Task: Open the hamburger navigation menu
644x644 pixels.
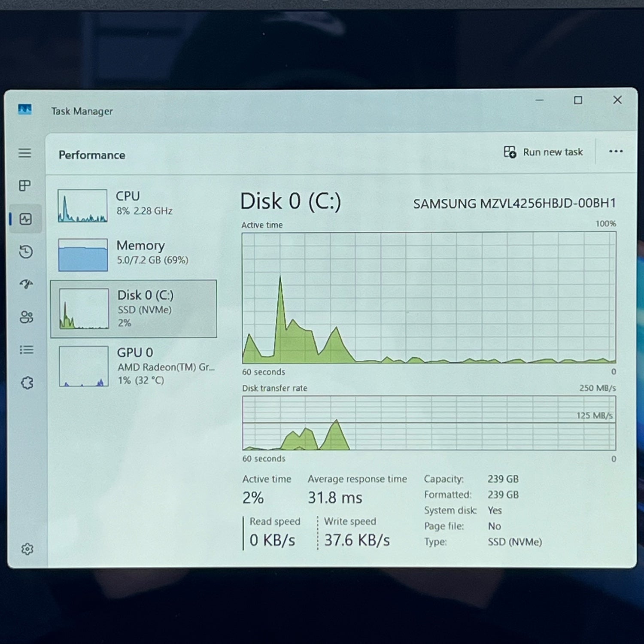Action: click(25, 153)
